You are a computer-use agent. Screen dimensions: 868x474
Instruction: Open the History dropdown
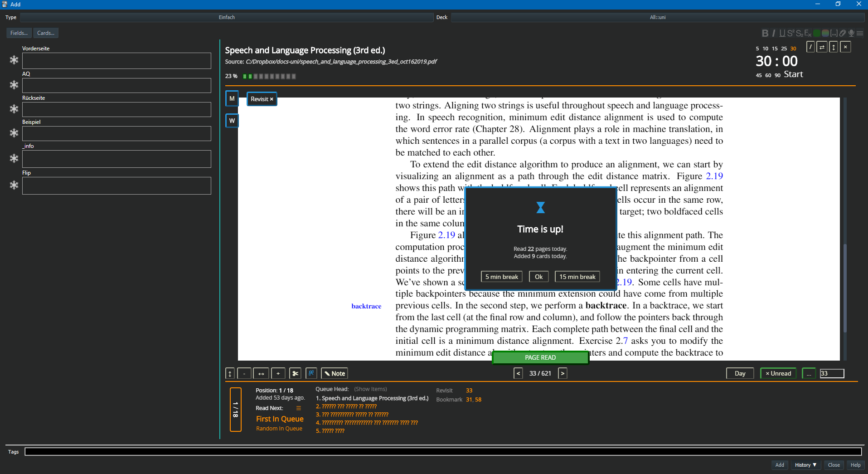pyautogui.click(x=805, y=465)
